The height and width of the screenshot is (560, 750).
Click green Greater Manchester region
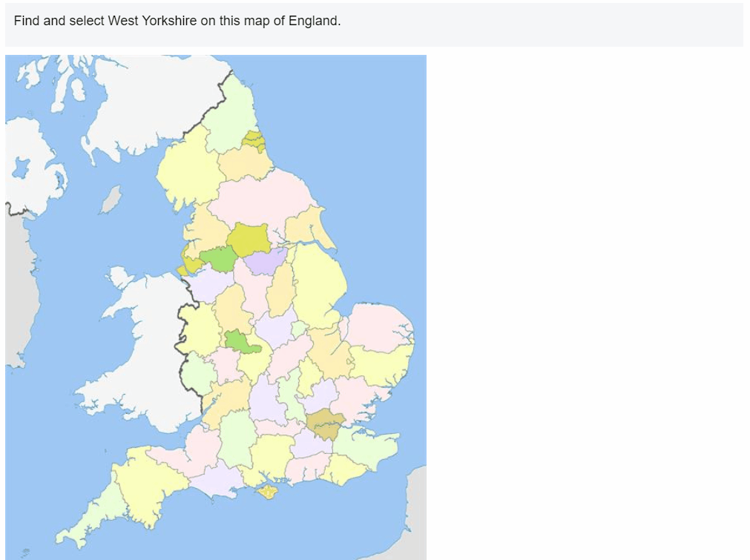coord(218,259)
